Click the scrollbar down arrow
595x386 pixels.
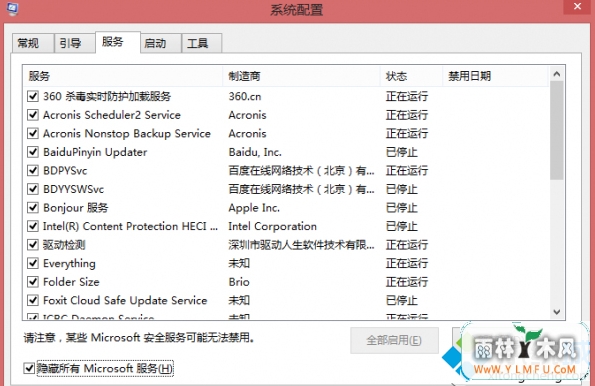click(x=557, y=312)
